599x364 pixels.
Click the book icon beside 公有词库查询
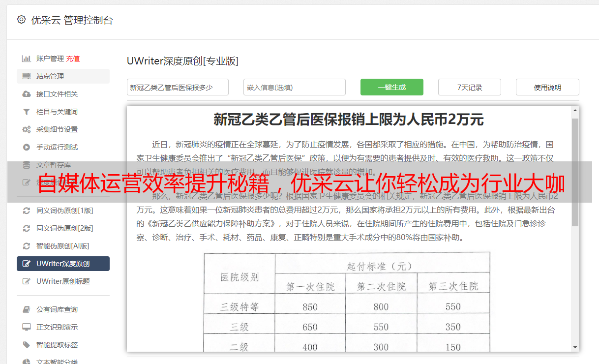click(27, 309)
